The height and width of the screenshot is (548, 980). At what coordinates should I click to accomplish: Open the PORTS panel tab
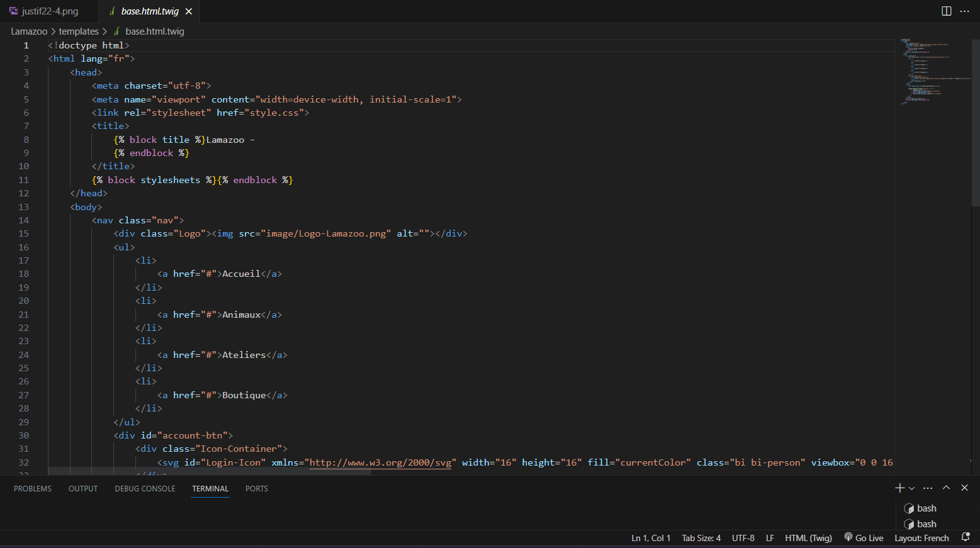pyautogui.click(x=256, y=489)
